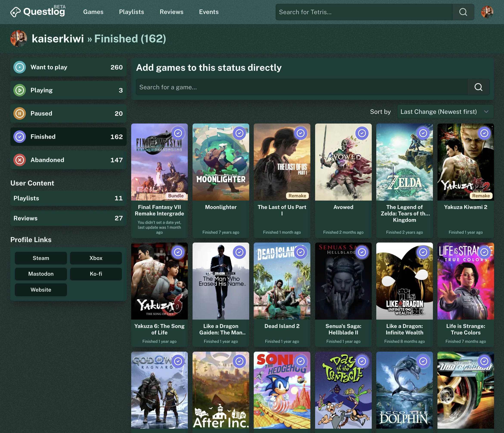Open the Sonic the Hedgehog cover thumbnail
The width and height of the screenshot is (504, 433).
tap(282, 390)
